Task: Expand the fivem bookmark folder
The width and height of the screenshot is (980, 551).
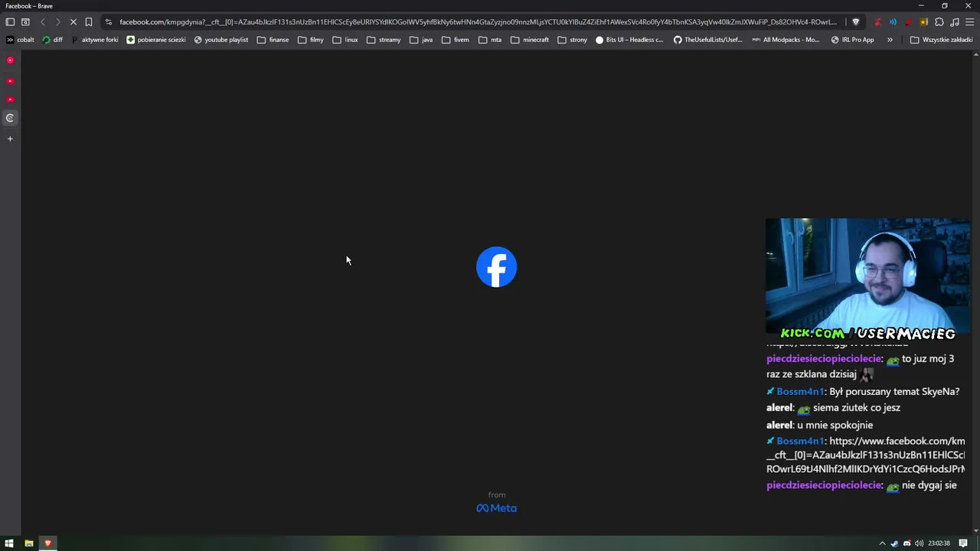Action: pyautogui.click(x=456, y=40)
